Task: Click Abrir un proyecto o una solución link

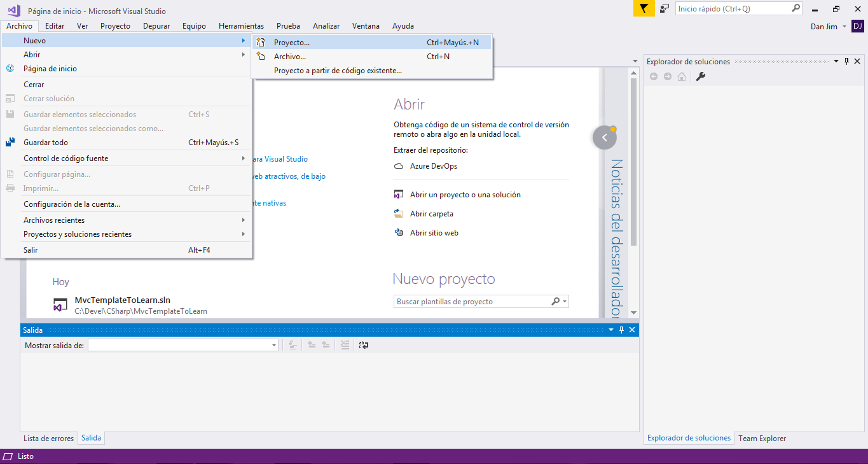Action: 465,195
